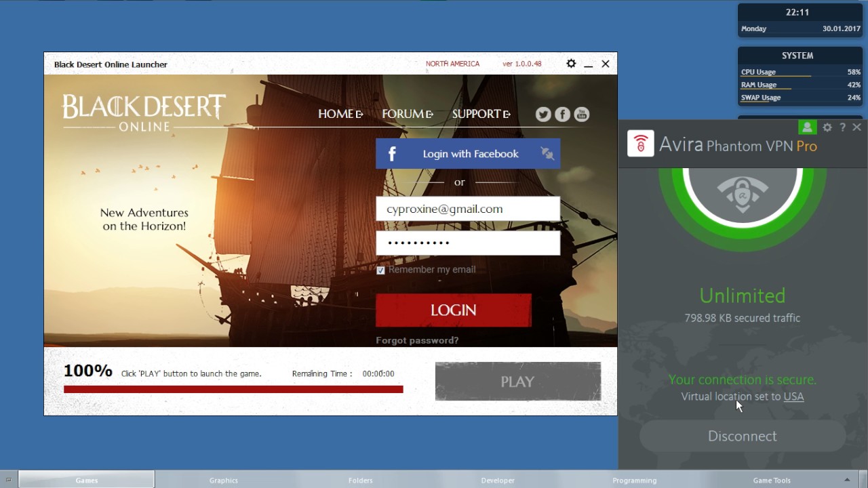Click 798.98 KB secured traffic text
Viewport: 868px width, 488px height.
pyautogui.click(x=743, y=318)
